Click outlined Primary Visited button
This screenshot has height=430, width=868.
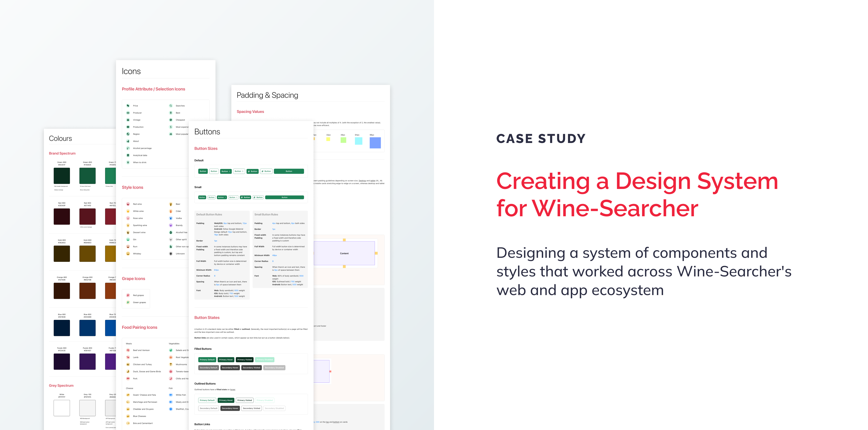coord(244,400)
